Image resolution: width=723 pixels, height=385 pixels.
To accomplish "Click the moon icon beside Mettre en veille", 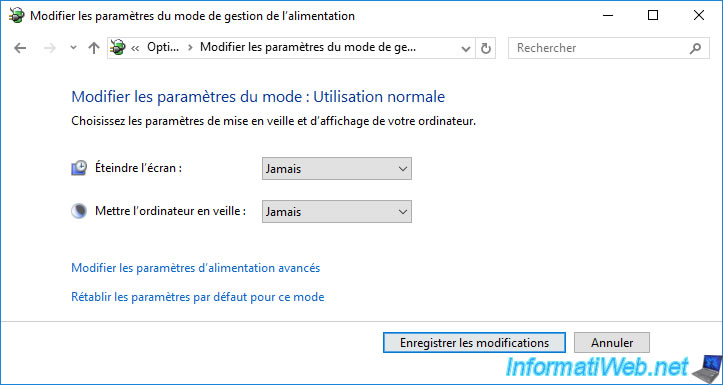I will (x=79, y=211).
